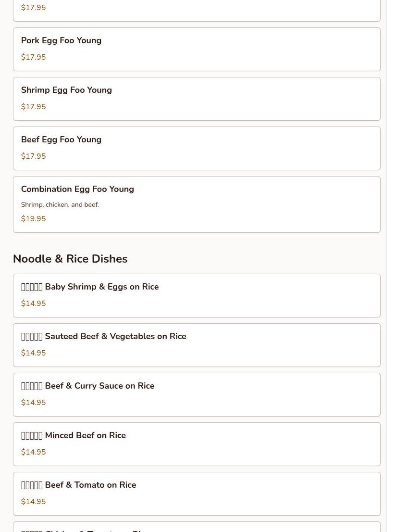Viewport: 396px width, 532px height.
Task: Click the price under Shrimp Egg Foo Young
Action: pyautogui.click(x=34, y=107)
